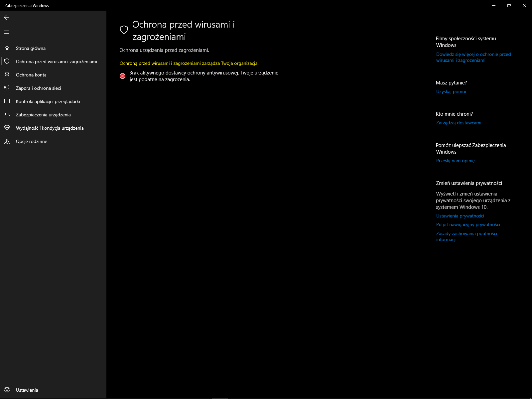Minimize the Zabezpieczenia Windows window
The height and width of the screenshot is (399, 532).
pos(494,5)
